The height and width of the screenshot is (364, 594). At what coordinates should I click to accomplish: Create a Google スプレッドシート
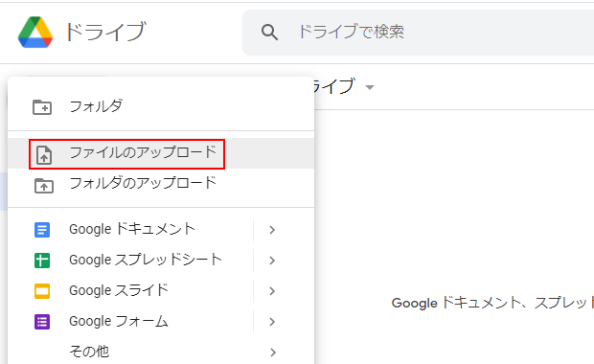pyautogui.click(x=145, y=261)
